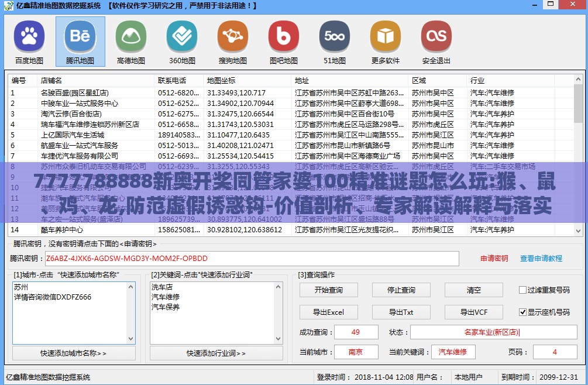The image size is (588, 385).
Task: Open 查看申请教程 tutorial link
Action: 541,258
